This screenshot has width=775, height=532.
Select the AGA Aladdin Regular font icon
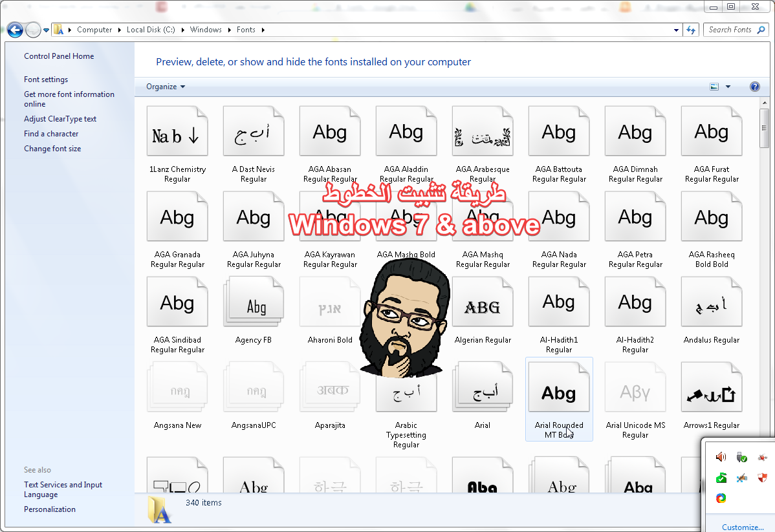406,131
